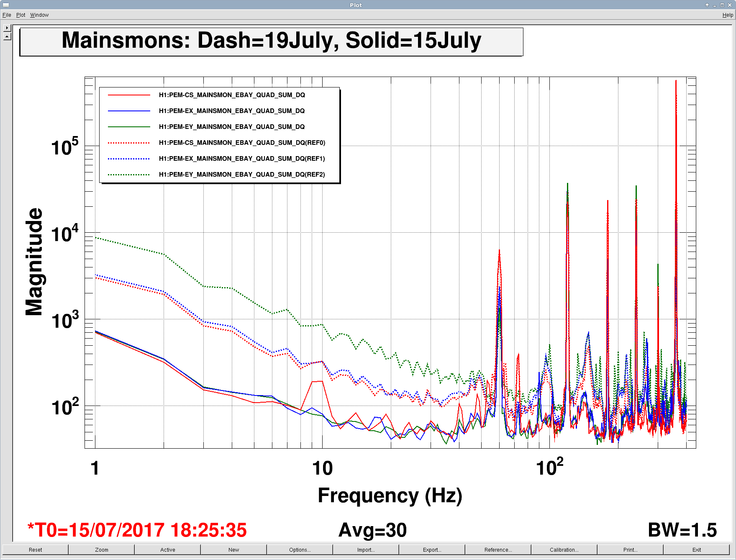Click the New button
Screen dimensions: 736x560
[x=234, y=550]
